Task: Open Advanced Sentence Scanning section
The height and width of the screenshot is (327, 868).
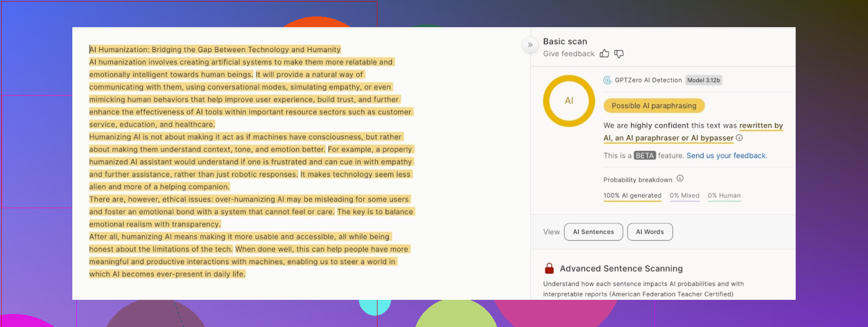Action: (x=621, y=269)
